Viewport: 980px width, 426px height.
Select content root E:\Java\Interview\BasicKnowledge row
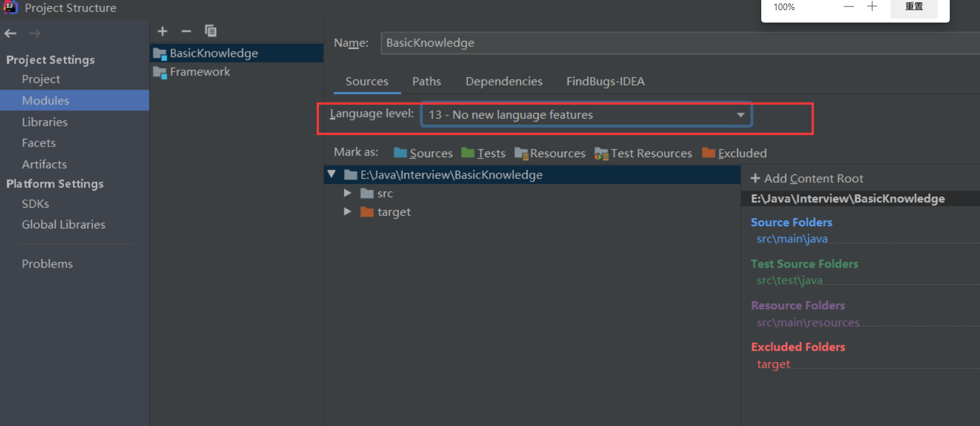[532, 174]
